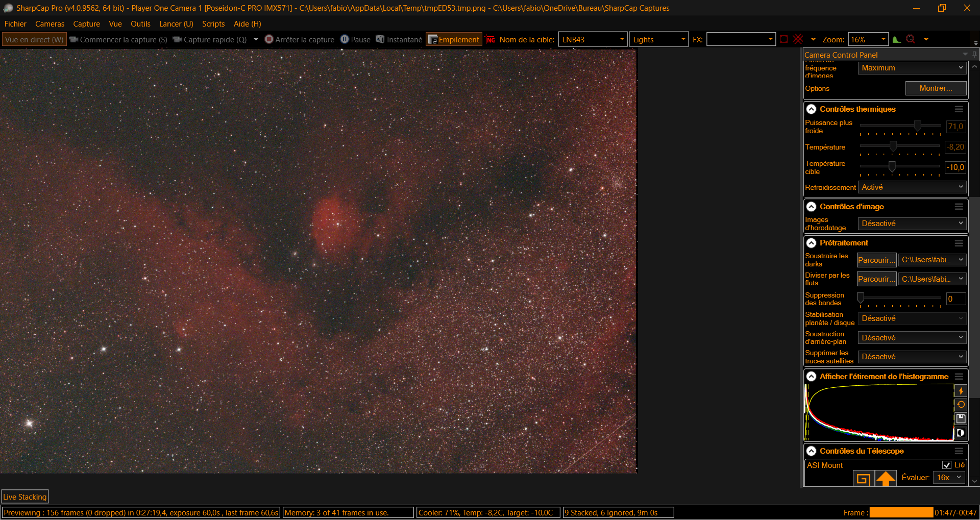Image resolution: width=980 pixels, height=520 pixels.
Task: Click the Montrer... options button
Action: pos(936,88)
